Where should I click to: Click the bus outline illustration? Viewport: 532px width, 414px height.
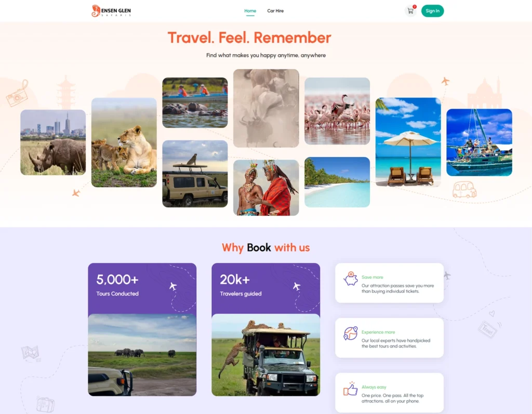point(464,189)
